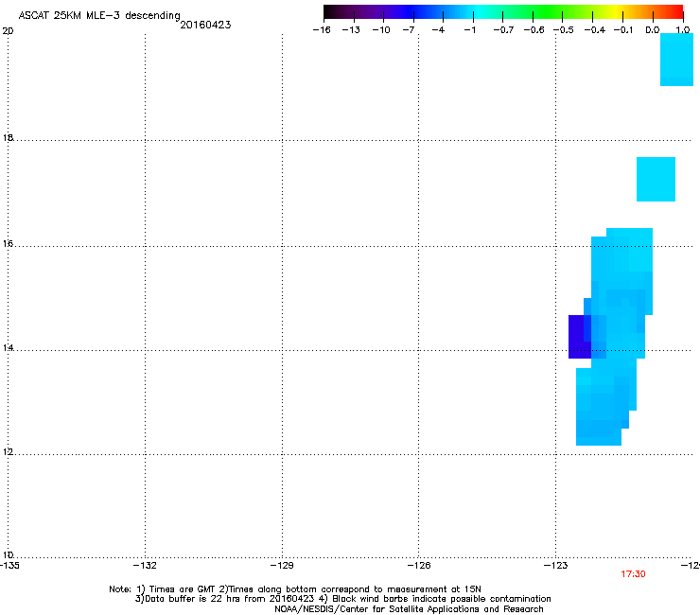Click the -0.5 label on the color scale
This screenshot has height=615, width=700.
point(564,30)
